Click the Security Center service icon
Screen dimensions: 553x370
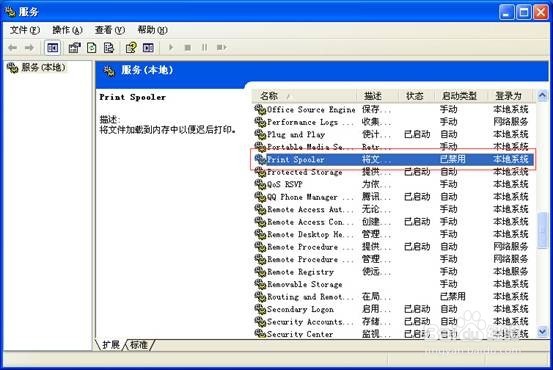pos(260,334)
